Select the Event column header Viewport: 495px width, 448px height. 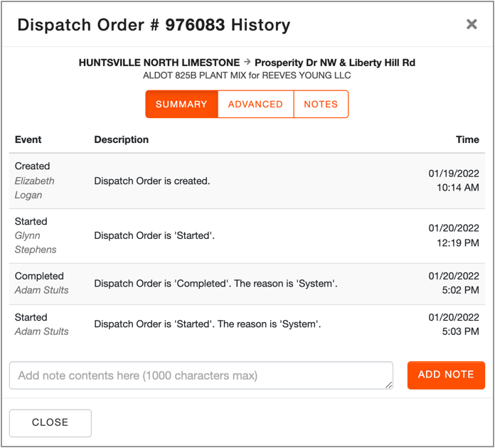click(x=28, y=139)
